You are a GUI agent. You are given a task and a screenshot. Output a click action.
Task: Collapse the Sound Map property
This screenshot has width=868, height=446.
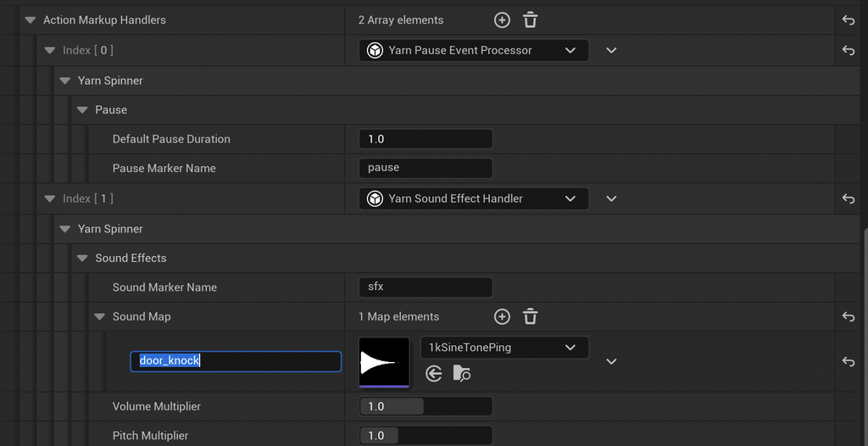pos(100,317)
